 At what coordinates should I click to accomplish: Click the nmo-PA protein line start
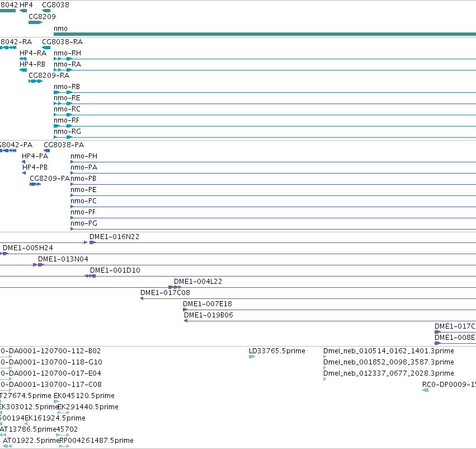tap(72, 173)
